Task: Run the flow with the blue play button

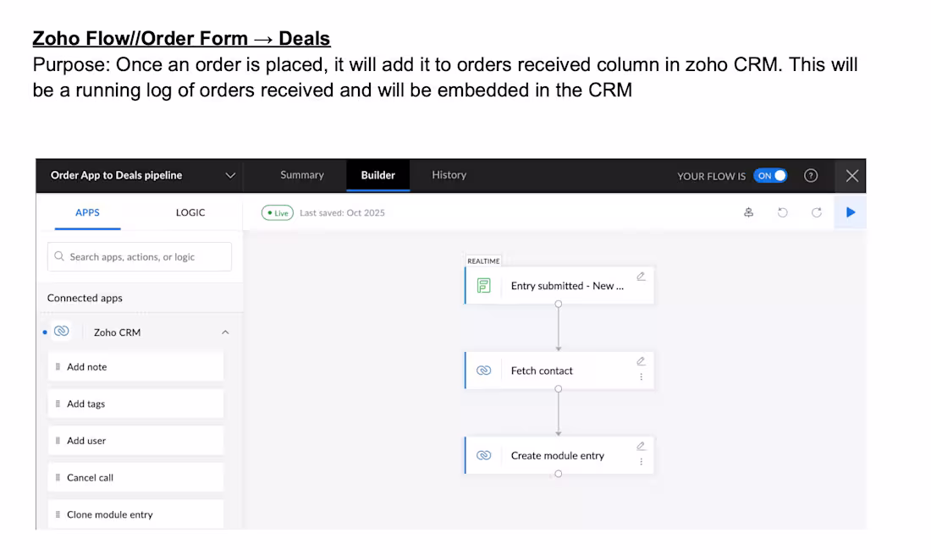Action: coord(850,212)
